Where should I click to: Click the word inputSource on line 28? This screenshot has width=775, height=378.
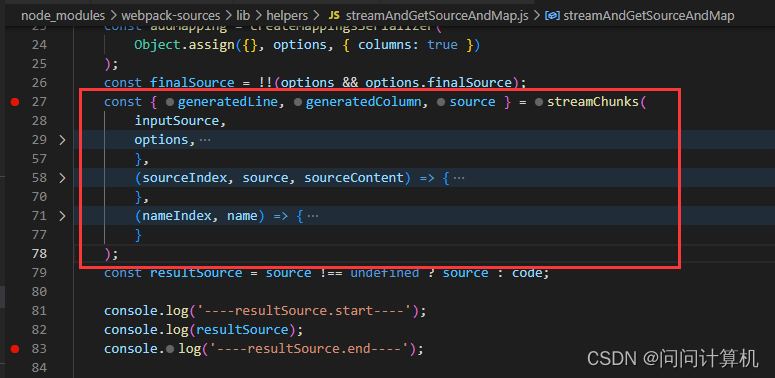click(176, 121)
